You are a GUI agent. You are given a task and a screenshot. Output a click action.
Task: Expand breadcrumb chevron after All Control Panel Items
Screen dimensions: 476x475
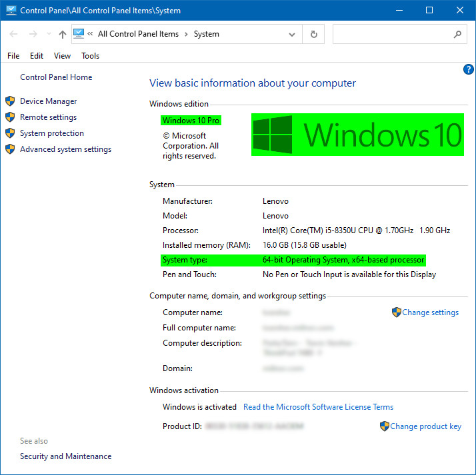pyautogui.click(x=186, y=34)
